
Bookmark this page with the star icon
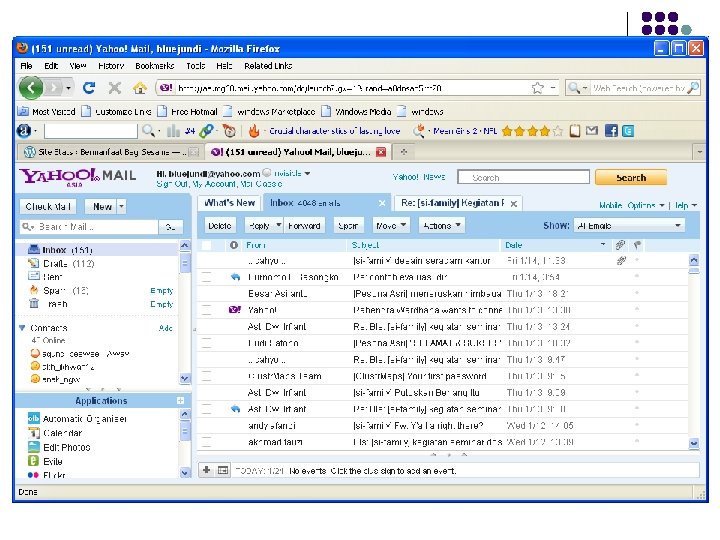tap(537, 88)
